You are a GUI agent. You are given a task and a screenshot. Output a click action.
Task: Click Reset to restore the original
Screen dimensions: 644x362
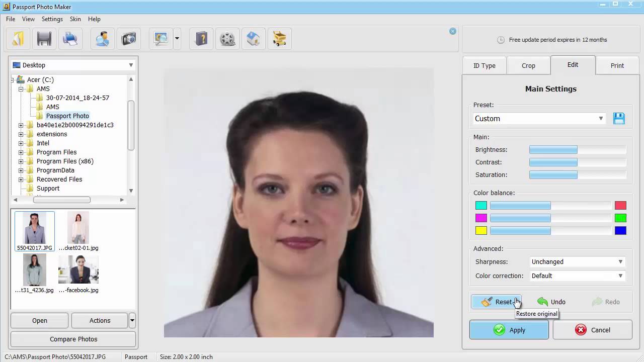click(x=496, y=302)
